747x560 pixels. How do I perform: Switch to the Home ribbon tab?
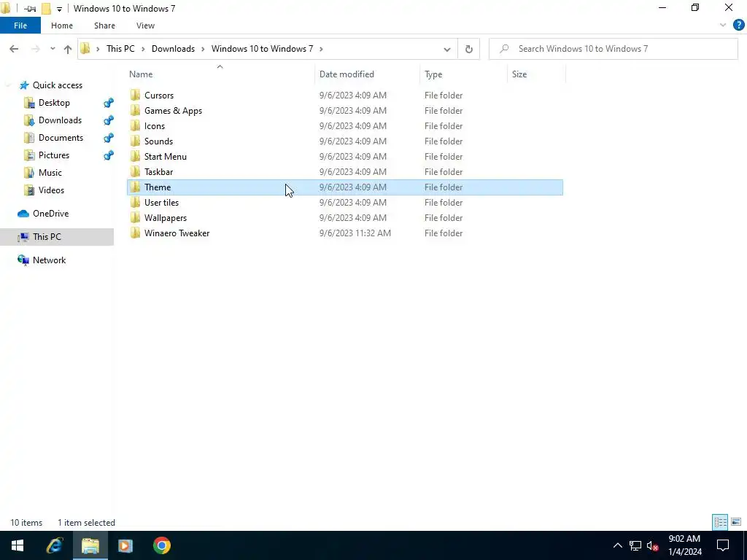62,26
